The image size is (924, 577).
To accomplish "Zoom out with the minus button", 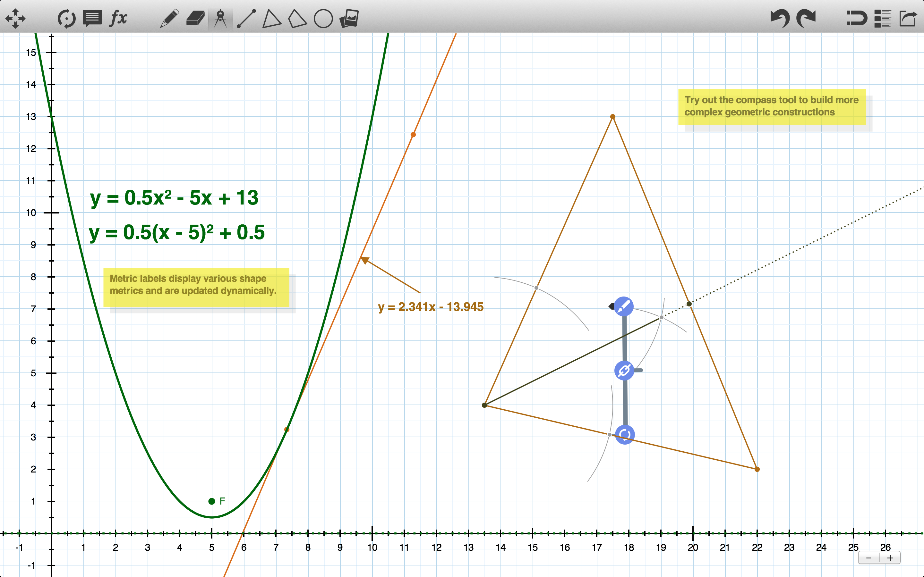I will click(x=868, y=558).
